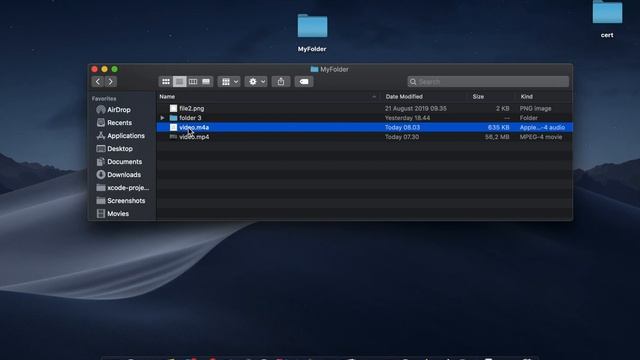Select the video.m4a file
The width and height of the screenshot is (640, 360).
[364, 127]
